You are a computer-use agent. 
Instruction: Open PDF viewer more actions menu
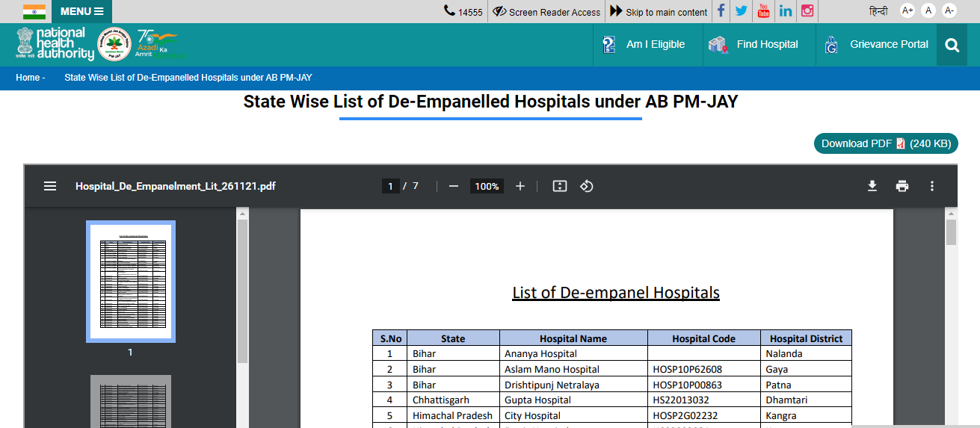931,186
